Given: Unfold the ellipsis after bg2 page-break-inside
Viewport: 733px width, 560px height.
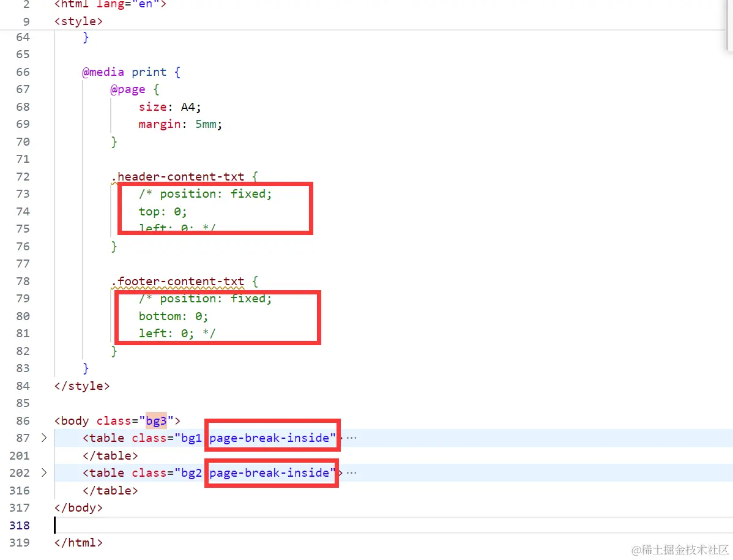Looking at the screenshot, I should point(352,473).
